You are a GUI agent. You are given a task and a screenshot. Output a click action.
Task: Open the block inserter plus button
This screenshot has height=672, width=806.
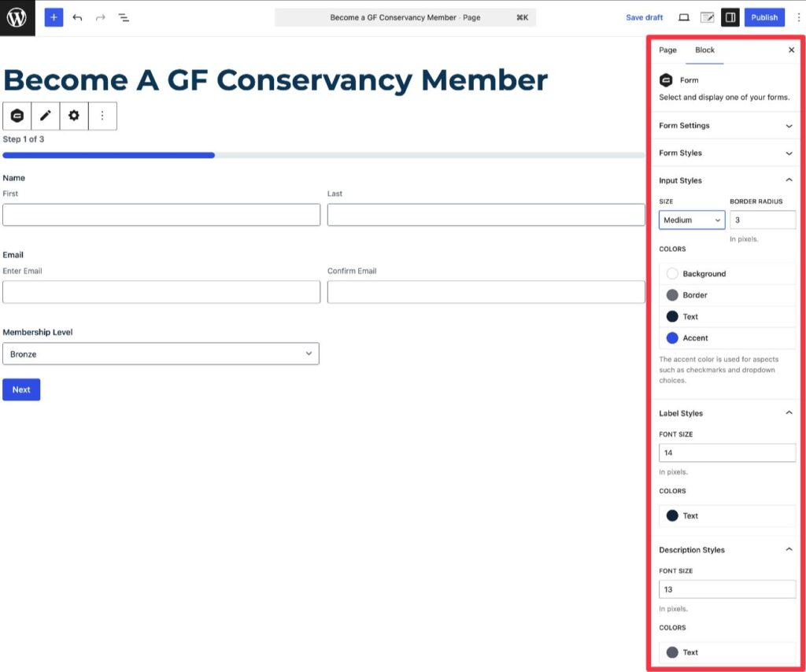click(x=54, y=17)
